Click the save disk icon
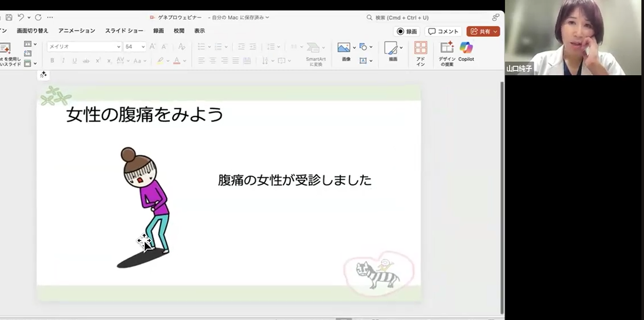This screenshot has width=644, height=320. click(9, 17)
